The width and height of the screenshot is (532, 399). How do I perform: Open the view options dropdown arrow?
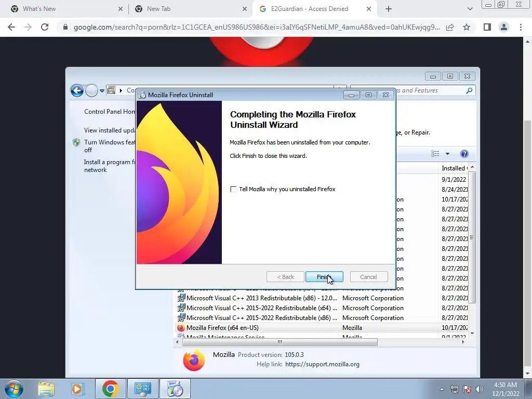[x=447, y=154]
